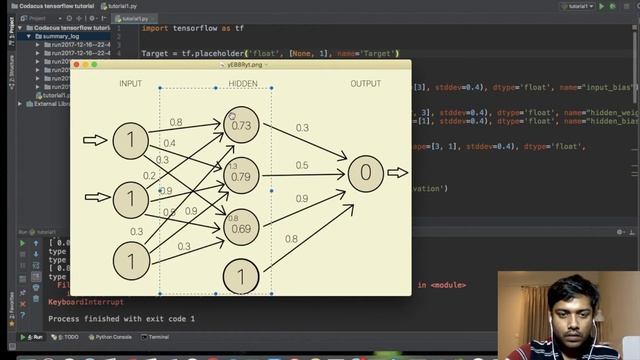The width and height of the screenshot is (640, 360).
Task: Click tool window quick access button bottom-left
Action: tap(12, 347)
